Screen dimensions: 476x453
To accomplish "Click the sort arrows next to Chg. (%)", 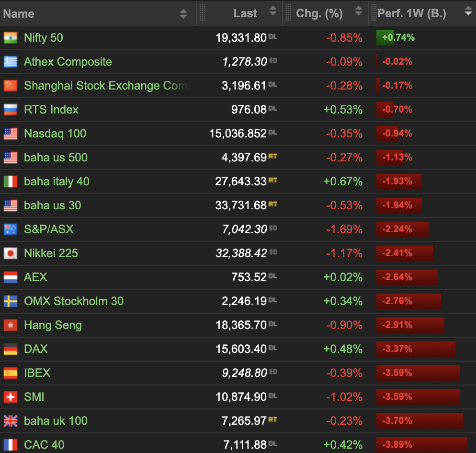I will [x=359, y=11].
